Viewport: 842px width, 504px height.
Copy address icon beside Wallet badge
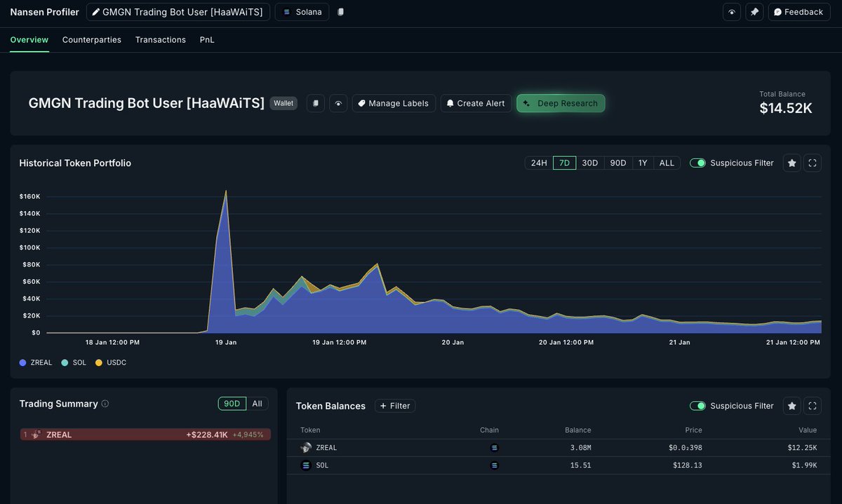click(316, 103)
